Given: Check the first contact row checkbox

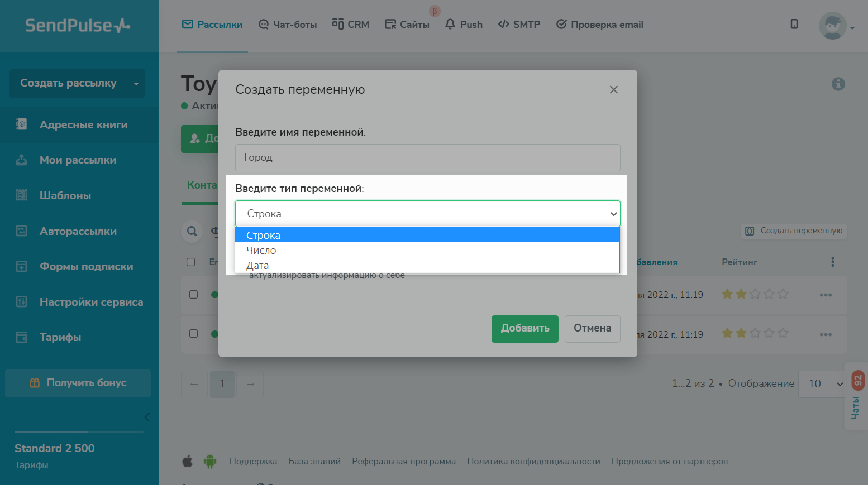Looking at the screenshot, I should pos(194,295).
